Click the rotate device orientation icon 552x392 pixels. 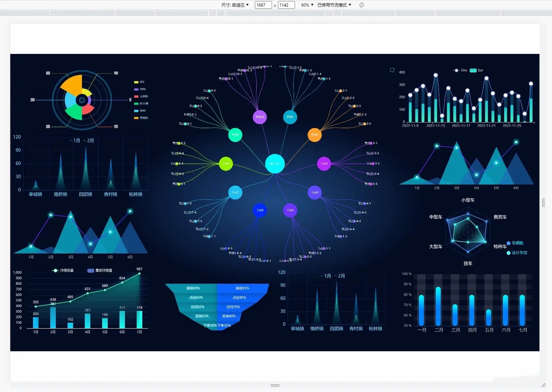tap(361, 5)
